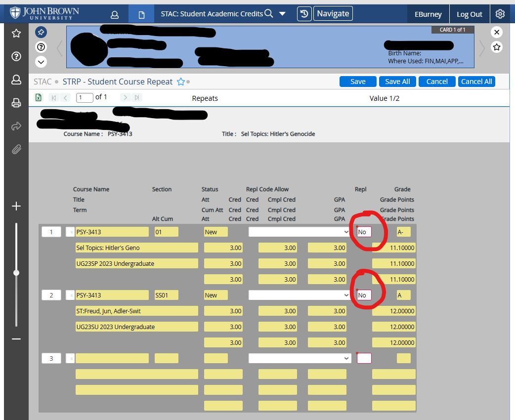Click the print icon in sidebar
515x420 pixels.
pos(16,103)
